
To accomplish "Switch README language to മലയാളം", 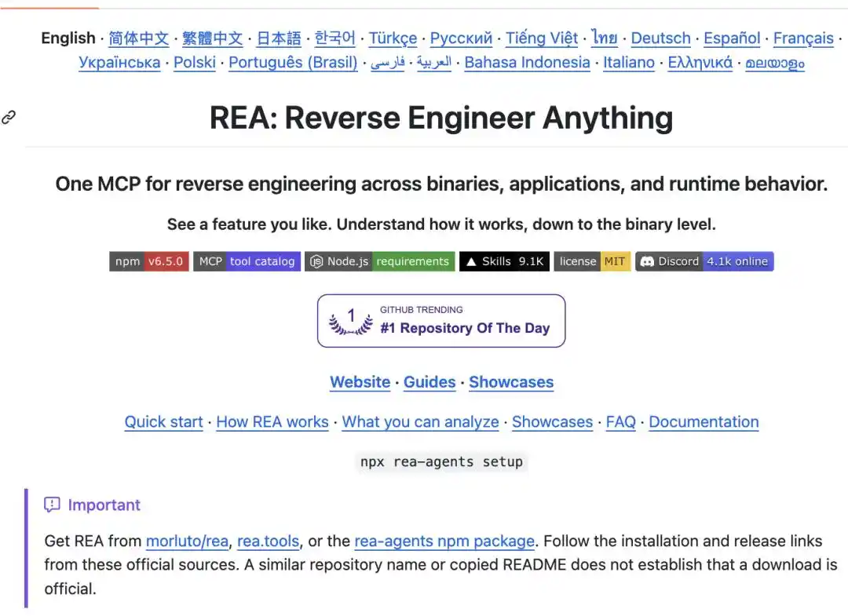I will click(x=775, y=63).
